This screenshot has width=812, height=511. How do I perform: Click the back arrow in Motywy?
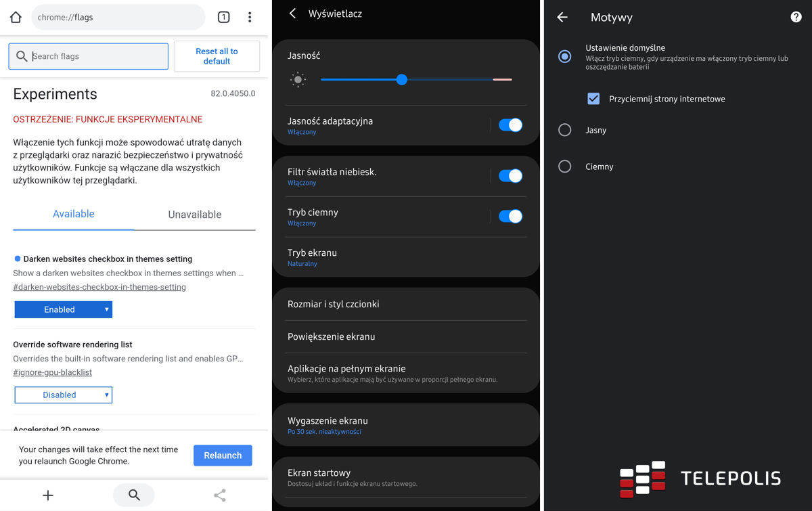(x=562, y=18)
